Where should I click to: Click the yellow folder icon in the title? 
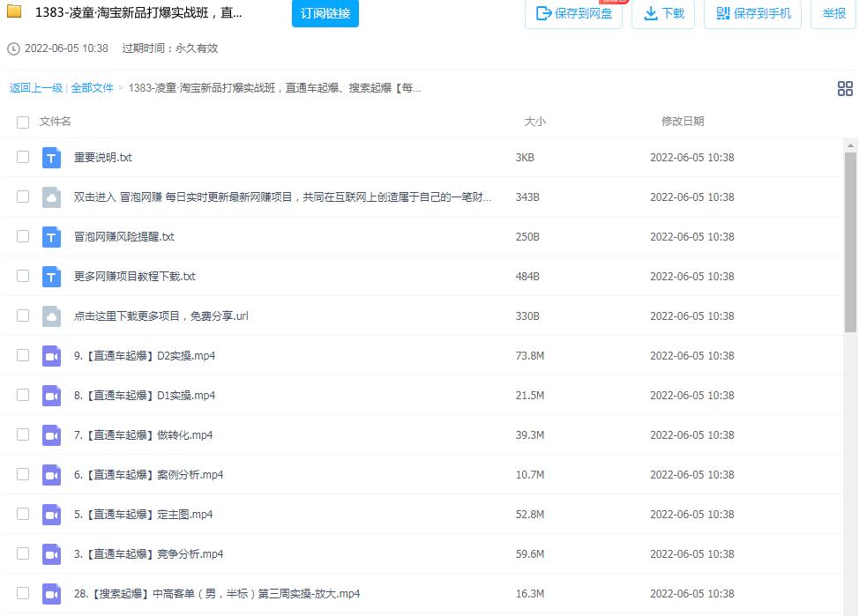point(14,11)
